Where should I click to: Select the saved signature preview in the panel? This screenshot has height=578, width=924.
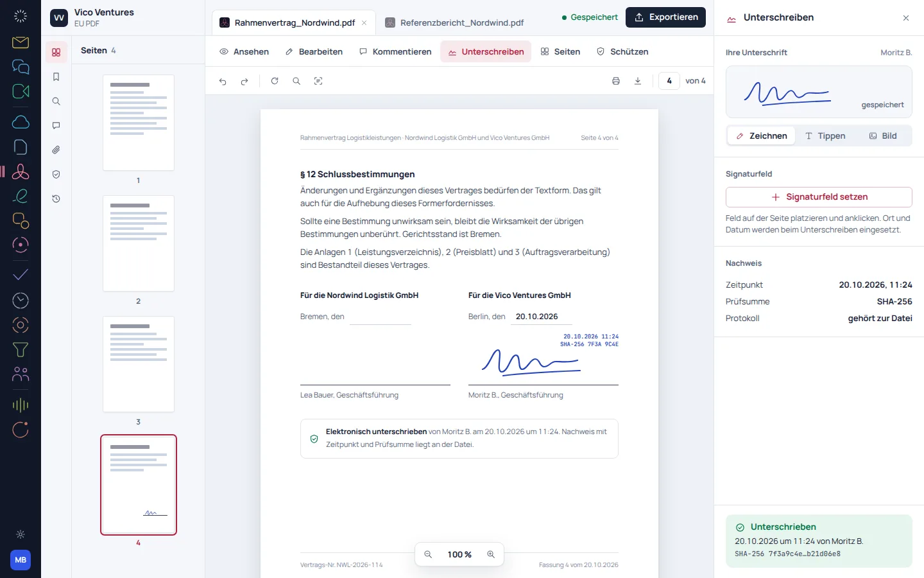(x=819, y=92)
